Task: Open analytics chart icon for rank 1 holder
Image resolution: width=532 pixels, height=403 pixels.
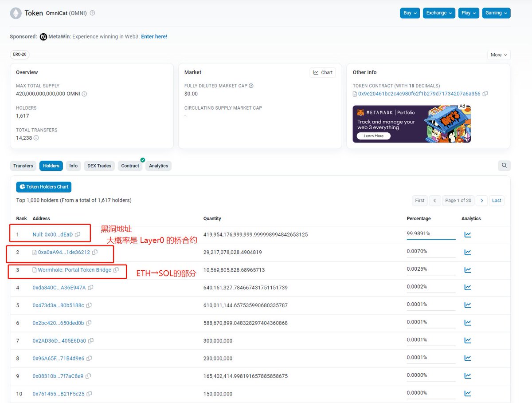Action: tap(467, 234)
